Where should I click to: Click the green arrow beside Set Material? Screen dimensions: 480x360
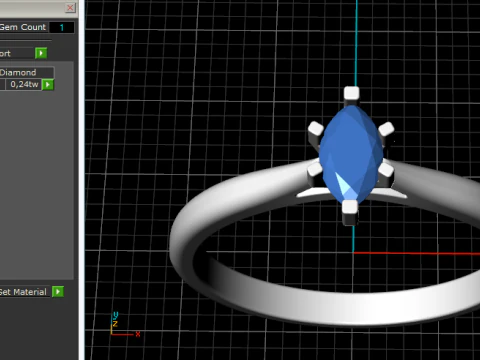tap(58, 292)
